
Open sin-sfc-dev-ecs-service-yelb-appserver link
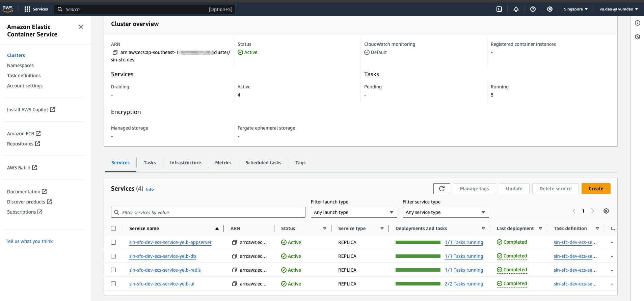[170, 242]
